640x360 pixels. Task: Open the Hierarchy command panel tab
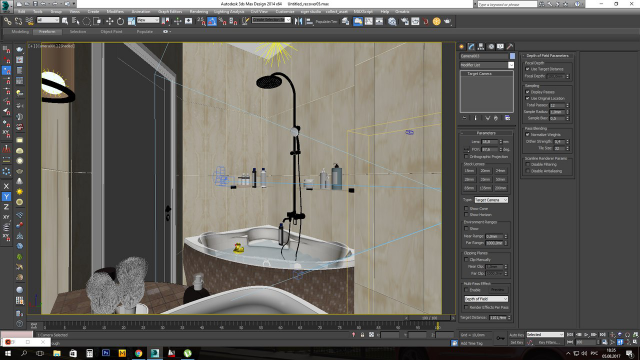pyautogui.click(x=481, y=47)
